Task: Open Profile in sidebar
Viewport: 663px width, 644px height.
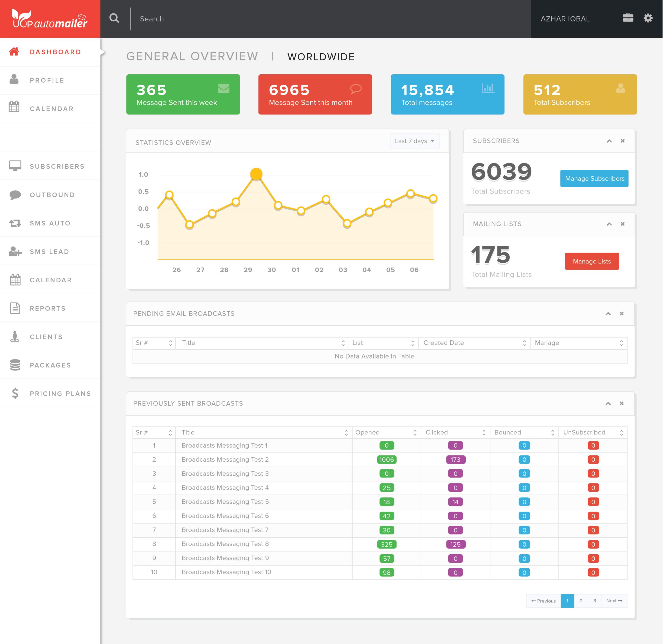Action: pyautogui.click(x=47, y=81)
